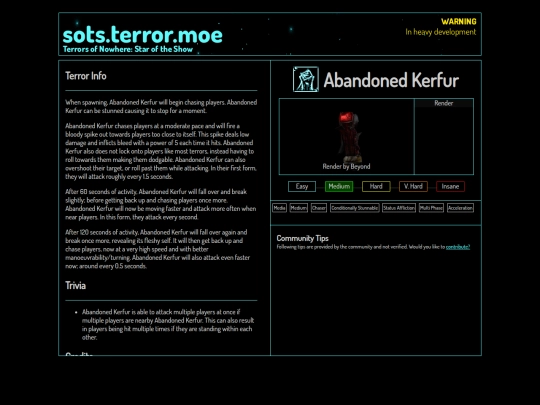Click the 'In heavy development' notice
The width and height of the screenshot is (540, 405).
[441, 32]
